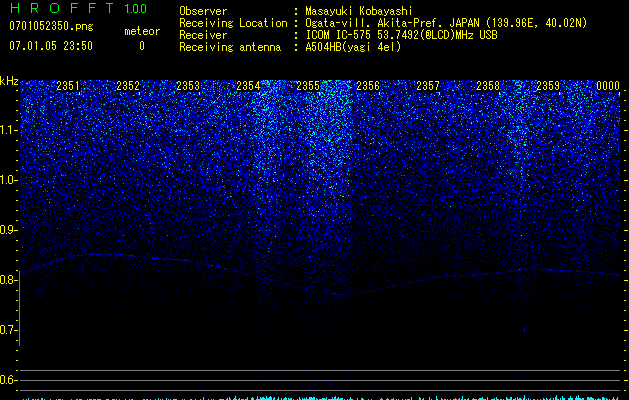Click the 1.0 kHz axis label
629x400 pixels.
[x=9, y=180]
